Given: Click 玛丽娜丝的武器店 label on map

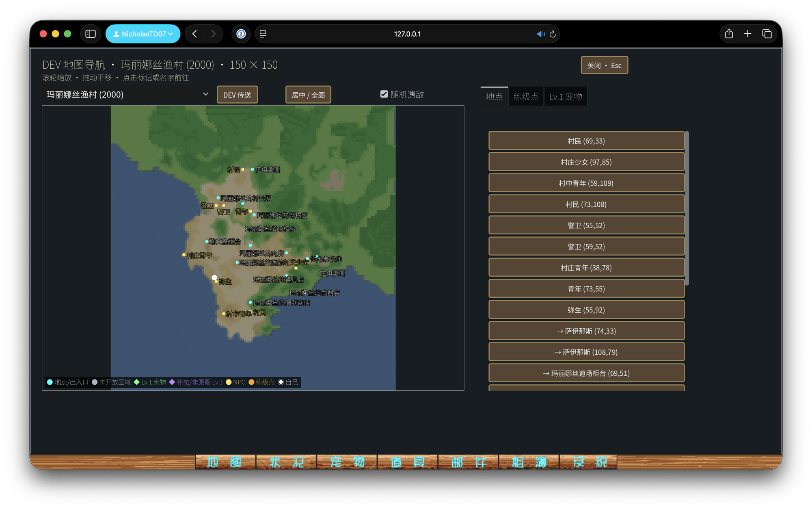Looking at the screenshot, I should [x=314, y=292].
